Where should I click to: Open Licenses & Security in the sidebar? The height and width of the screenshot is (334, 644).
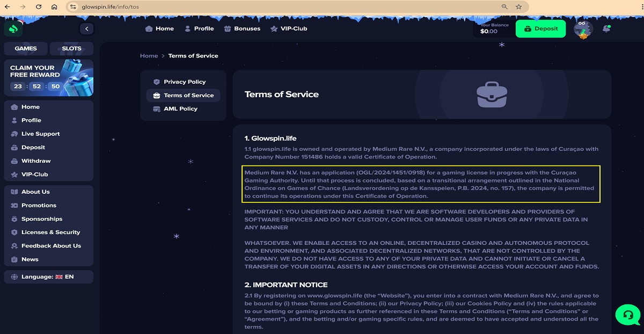click(50, 232)
